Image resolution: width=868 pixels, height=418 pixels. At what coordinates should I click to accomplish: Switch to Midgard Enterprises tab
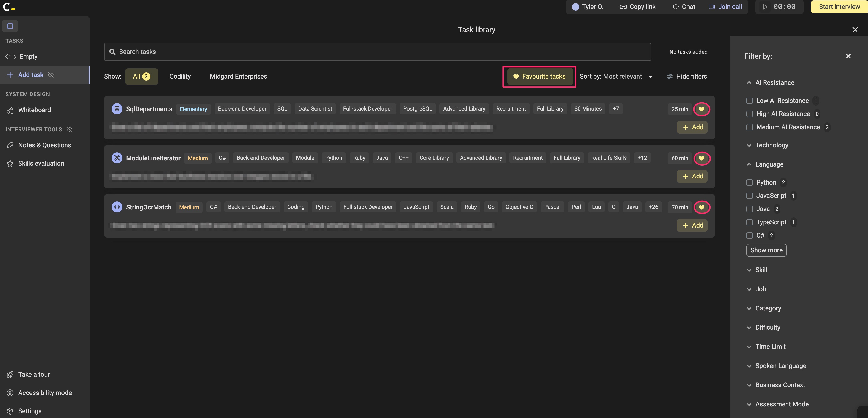click(238, 77)
